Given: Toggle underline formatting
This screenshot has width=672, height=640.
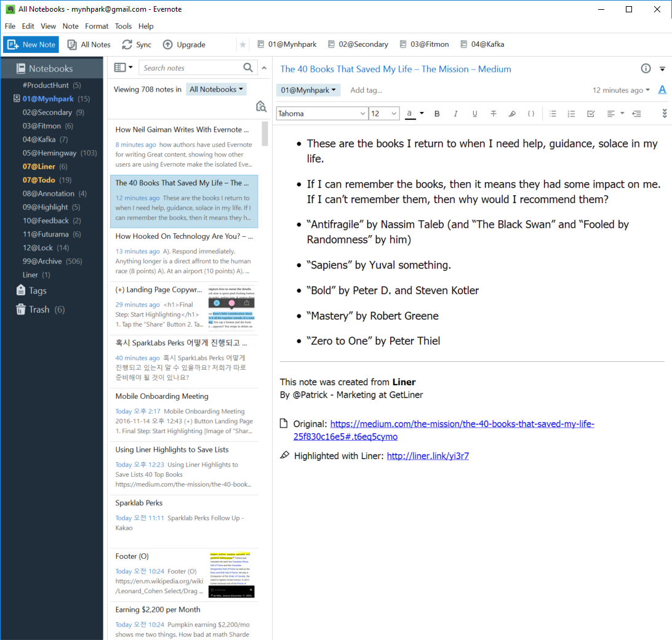Looking at the screenshot, I should coord(474,114).
